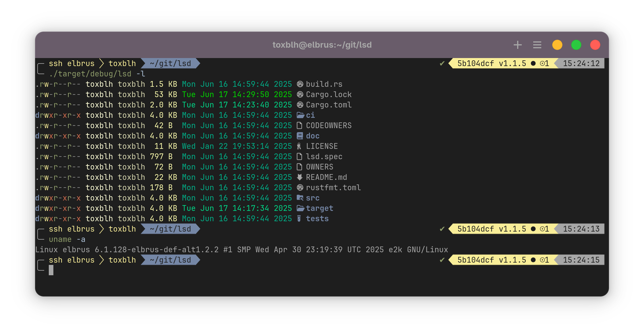
Task: Click the license icon beside LICENSE
Action: click(299, 146)
